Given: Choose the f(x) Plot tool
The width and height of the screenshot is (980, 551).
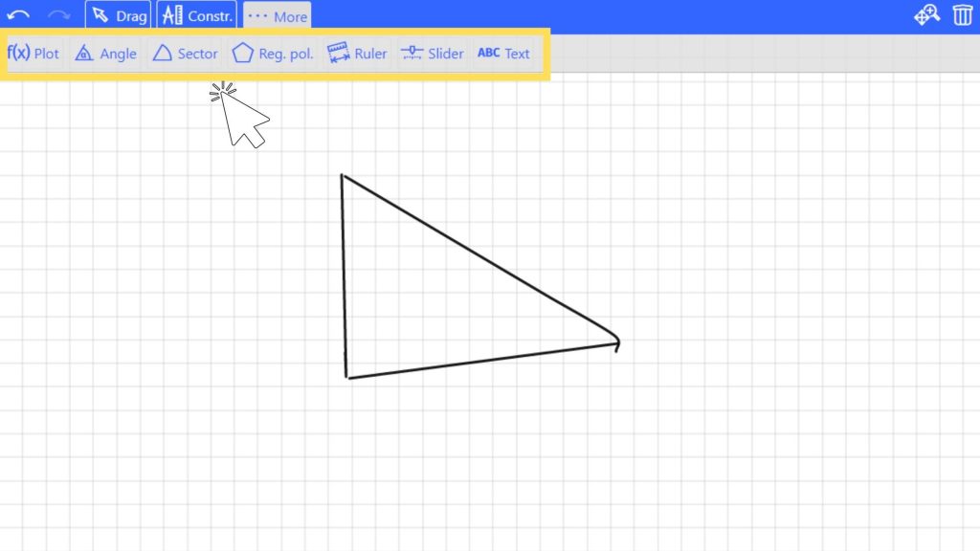Looking at the screenshot, I should point(33,54).
